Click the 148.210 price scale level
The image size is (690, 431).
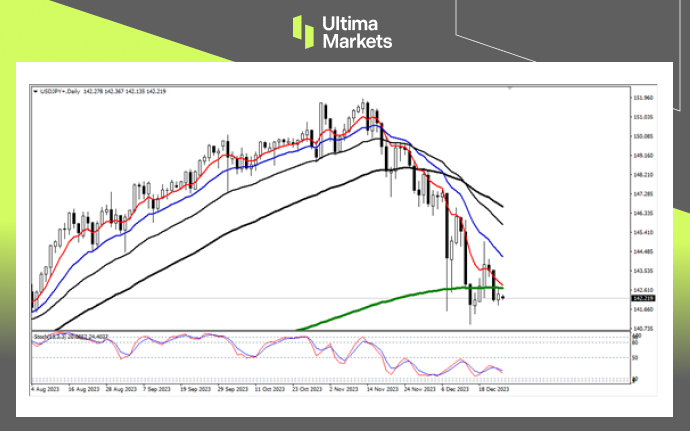643,174
